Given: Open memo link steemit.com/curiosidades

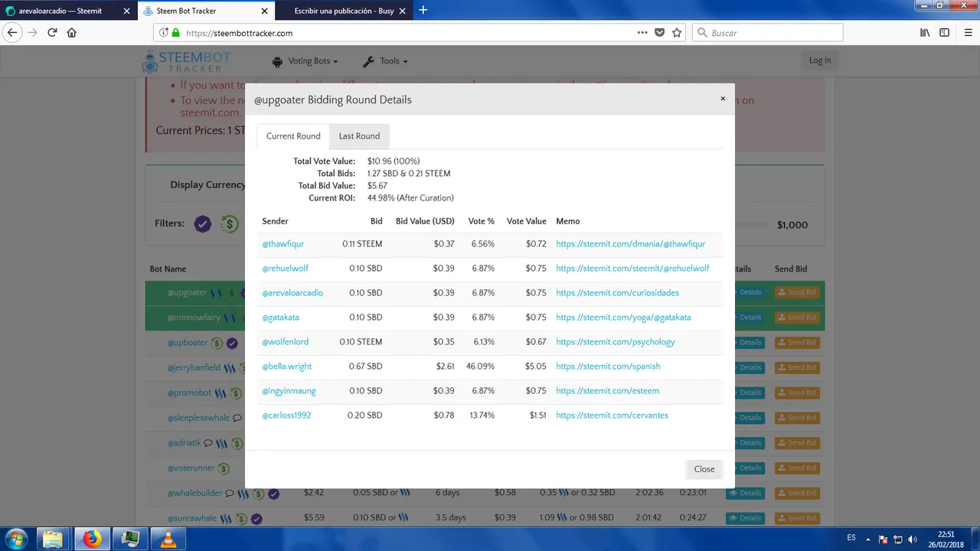Looking at the screenshot, I should (x=617, y=293).
